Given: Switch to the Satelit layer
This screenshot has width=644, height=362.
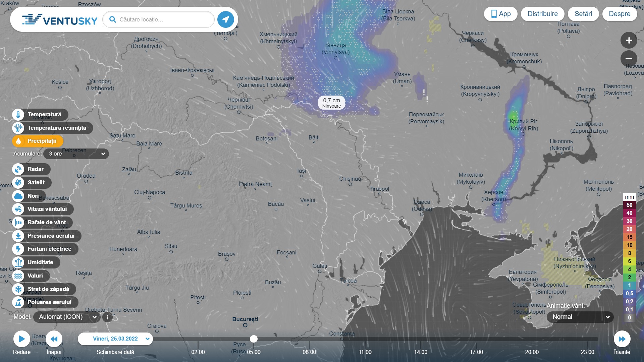Looking at the screenshot, I should coord(32,183).
